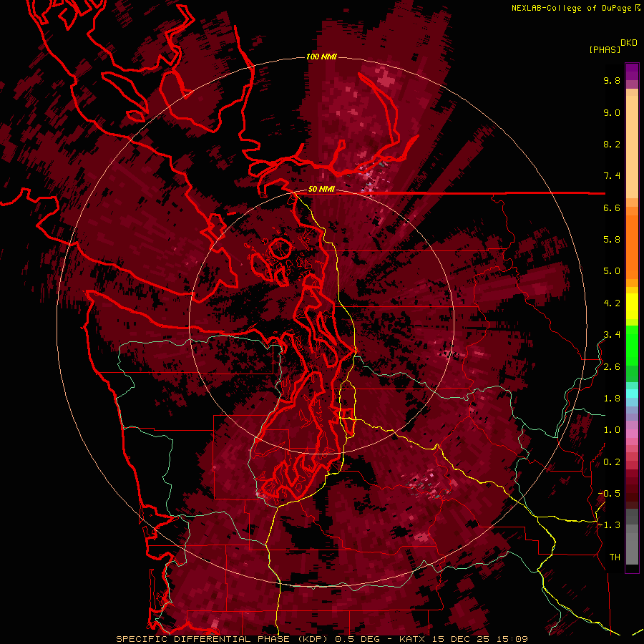Click the 5.8 legend value
Screen dimensions: 644x644
(x=612, y=240)
